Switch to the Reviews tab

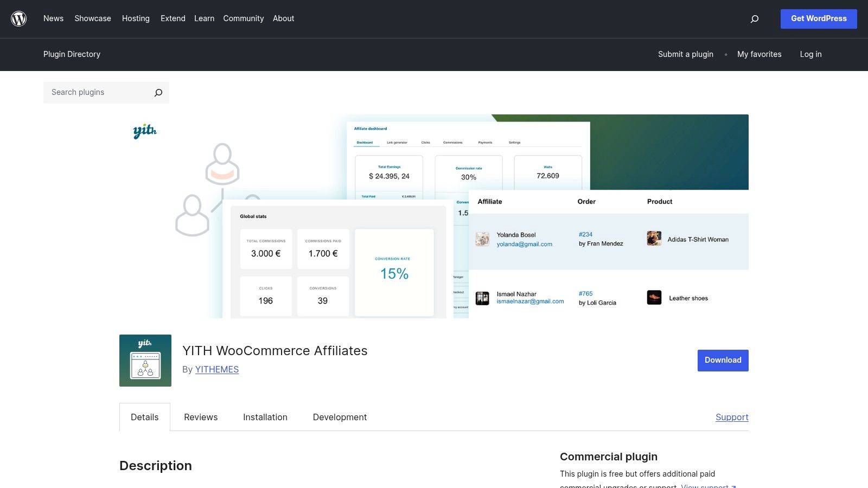[x=201, y=417]
